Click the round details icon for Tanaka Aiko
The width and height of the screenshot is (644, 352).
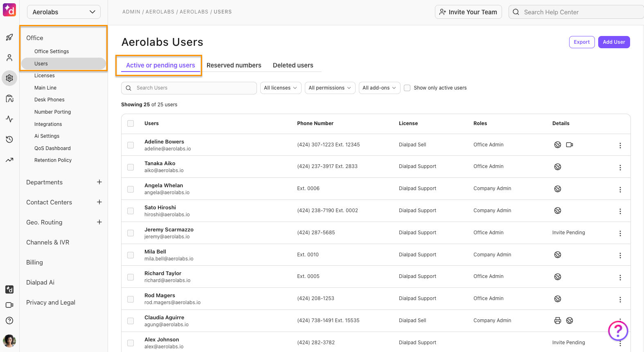(558, 167)
